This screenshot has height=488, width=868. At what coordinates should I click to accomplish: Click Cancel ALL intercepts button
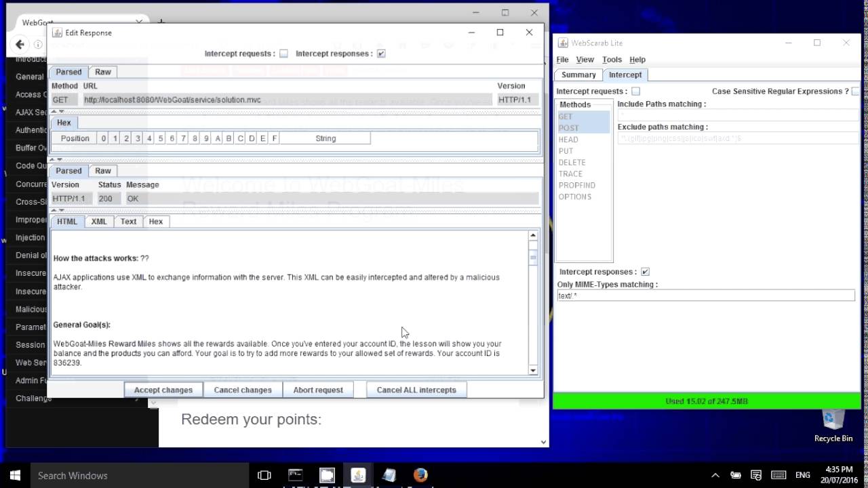[x=416, y=390]
